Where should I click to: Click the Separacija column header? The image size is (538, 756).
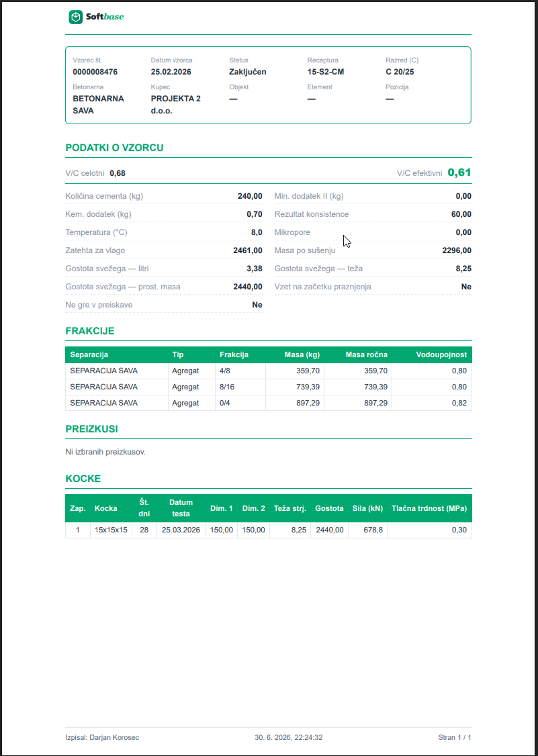click(89, 355)
